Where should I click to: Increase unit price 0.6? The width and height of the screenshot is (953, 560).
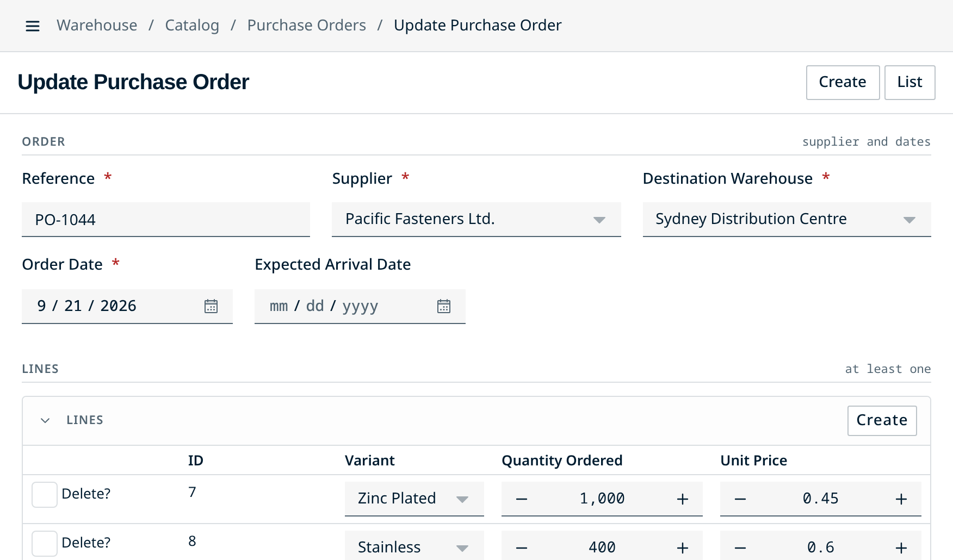tap(901, 547)
